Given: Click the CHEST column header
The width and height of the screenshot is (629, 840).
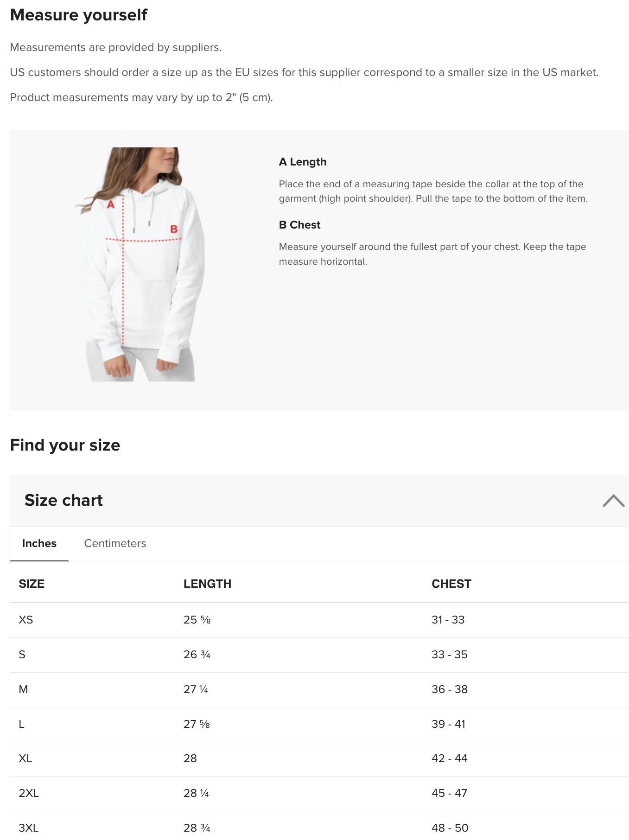Looking at the screenshot, I should (x=451, y=584).
